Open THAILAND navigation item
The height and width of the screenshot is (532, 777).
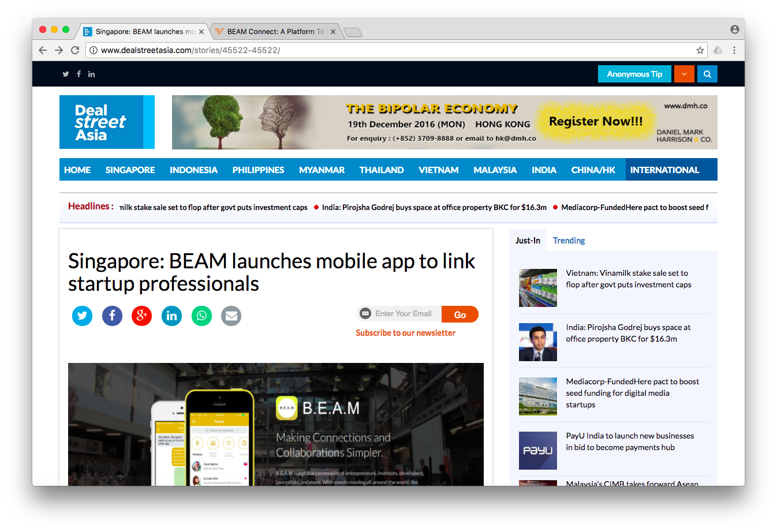382,170
